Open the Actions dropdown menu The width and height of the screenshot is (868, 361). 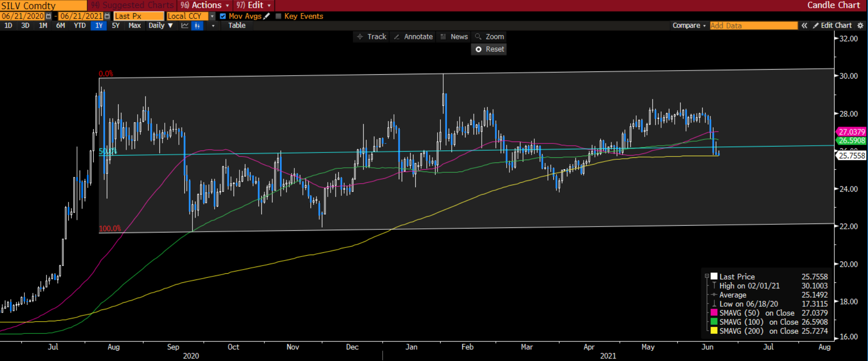(x=205, y=5)
